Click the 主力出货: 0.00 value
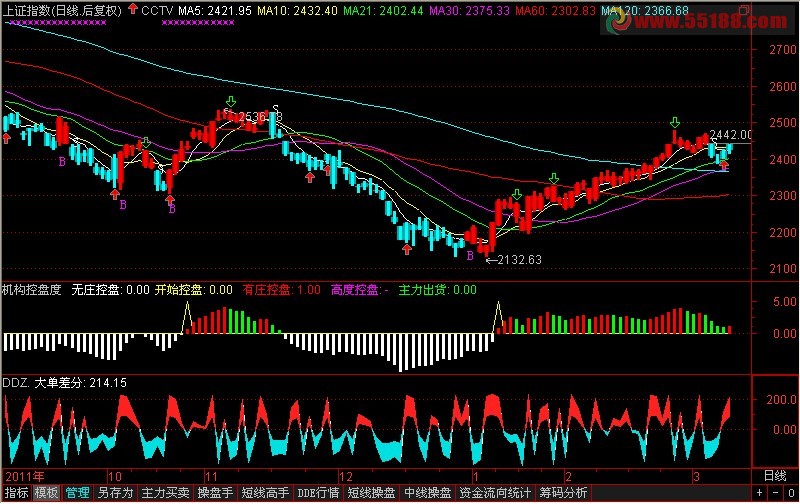800x504 pixels. (x=438, y=290)
